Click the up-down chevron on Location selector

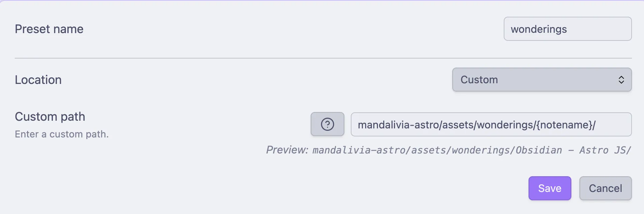622,80
